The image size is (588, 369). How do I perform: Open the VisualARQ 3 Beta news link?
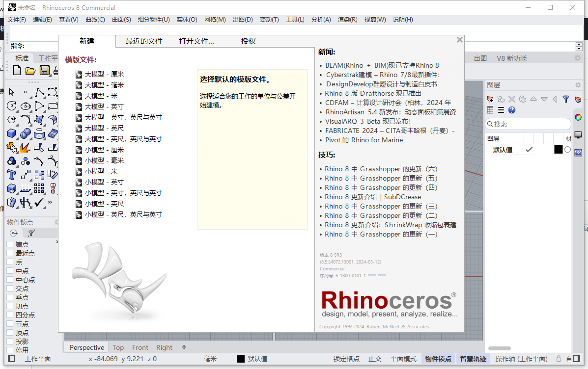368,121
